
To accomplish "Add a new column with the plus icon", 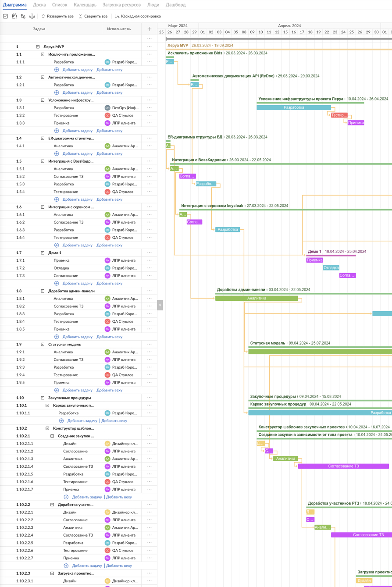I will [x=150, y=29].
